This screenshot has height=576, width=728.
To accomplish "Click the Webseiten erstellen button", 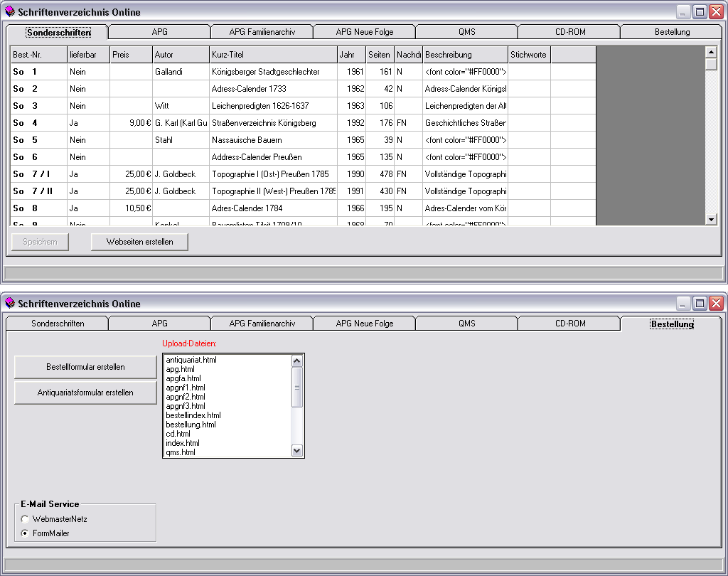I will 140,242.
